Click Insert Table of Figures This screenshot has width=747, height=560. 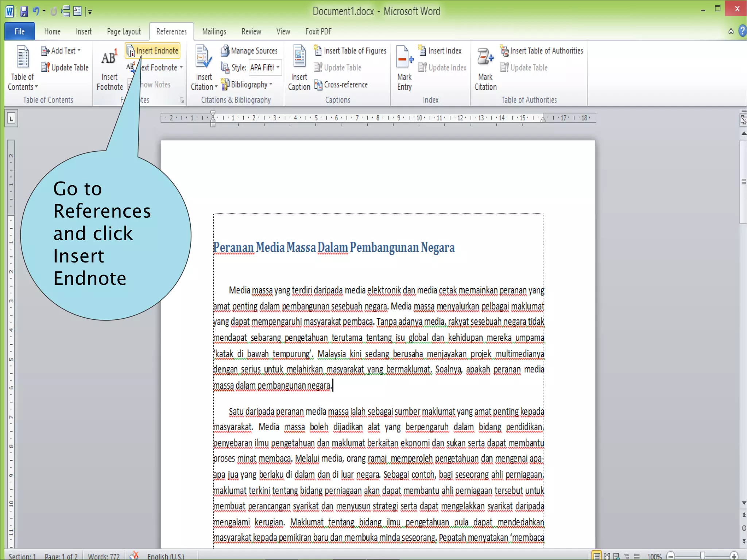[x=350, y=51]
